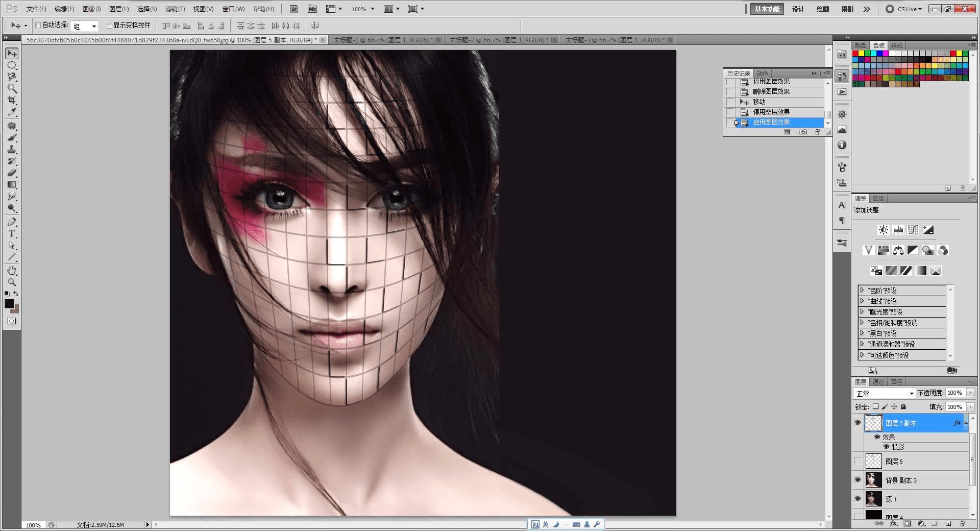Screen dimensions: 980x531
Task: Activate the Horizontal Type tool
Action: click(12, 233)
